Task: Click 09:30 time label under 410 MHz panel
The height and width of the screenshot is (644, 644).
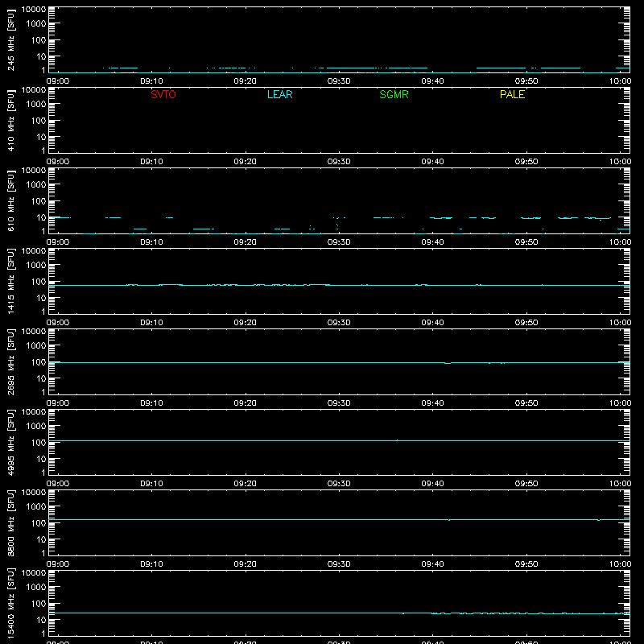Action: point(339,162)
